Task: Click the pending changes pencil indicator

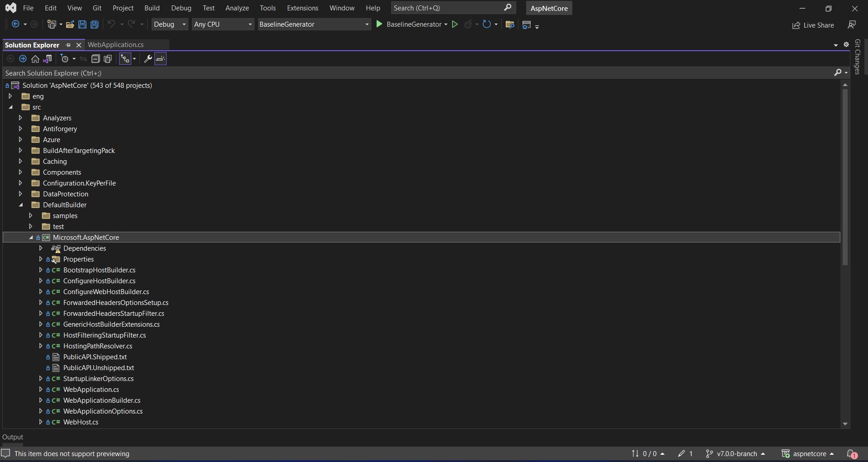Action: 686,453
